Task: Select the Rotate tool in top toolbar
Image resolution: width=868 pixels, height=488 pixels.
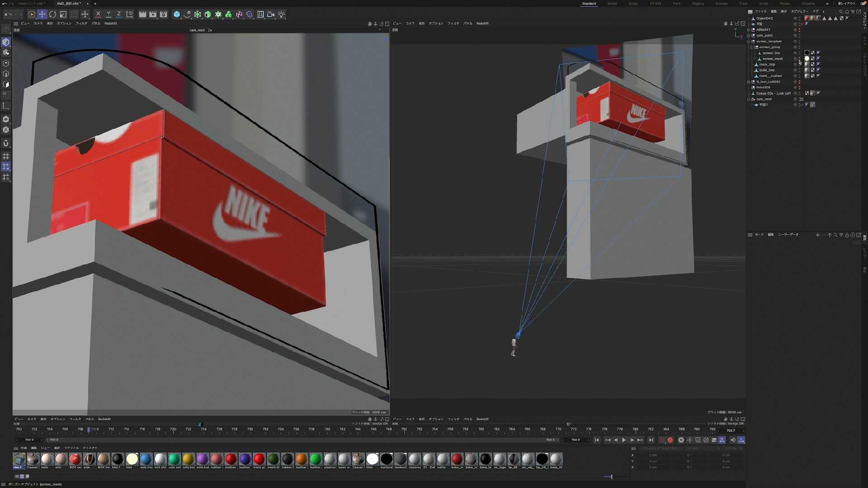Action: (52, 14)
